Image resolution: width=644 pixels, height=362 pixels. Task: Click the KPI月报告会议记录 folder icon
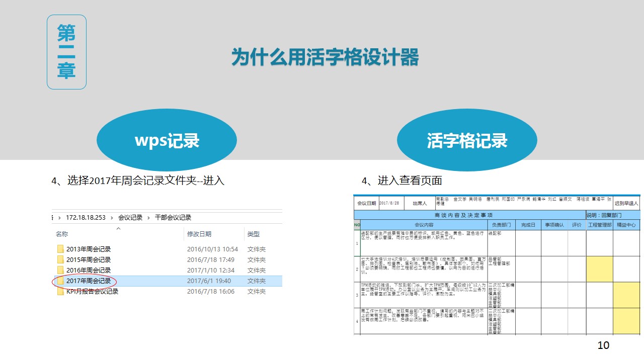[x=60, y=291]
